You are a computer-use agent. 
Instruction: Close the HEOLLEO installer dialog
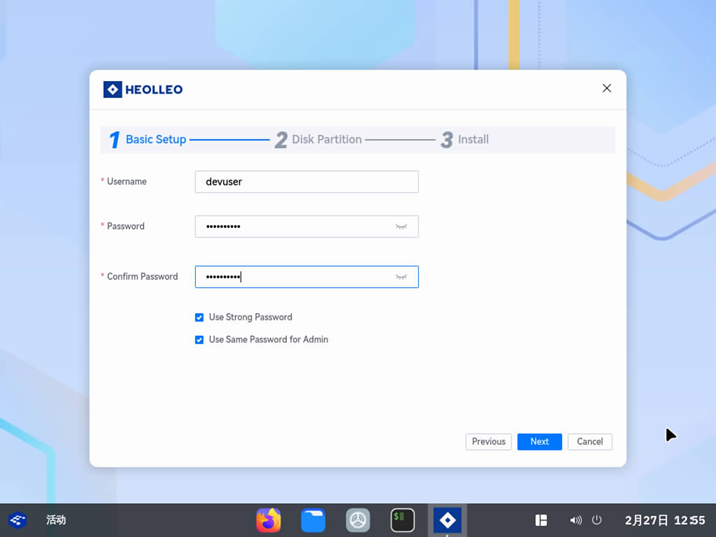tap(606, 88)
